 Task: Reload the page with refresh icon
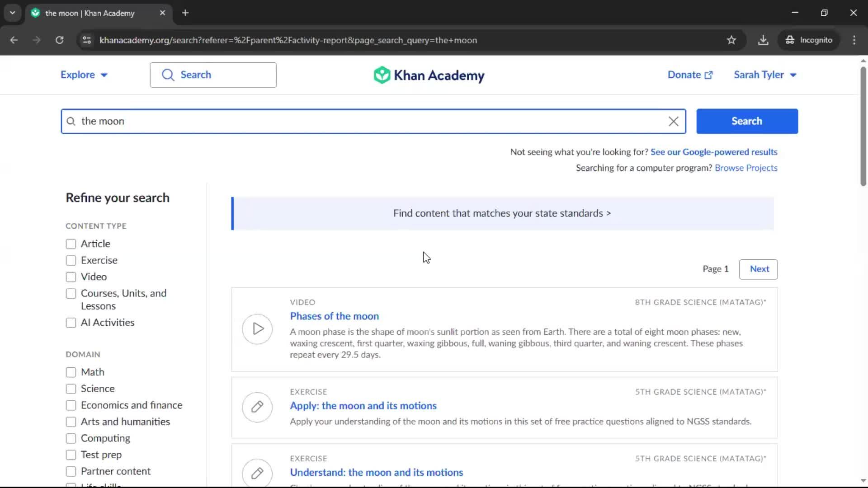(59, 40)
